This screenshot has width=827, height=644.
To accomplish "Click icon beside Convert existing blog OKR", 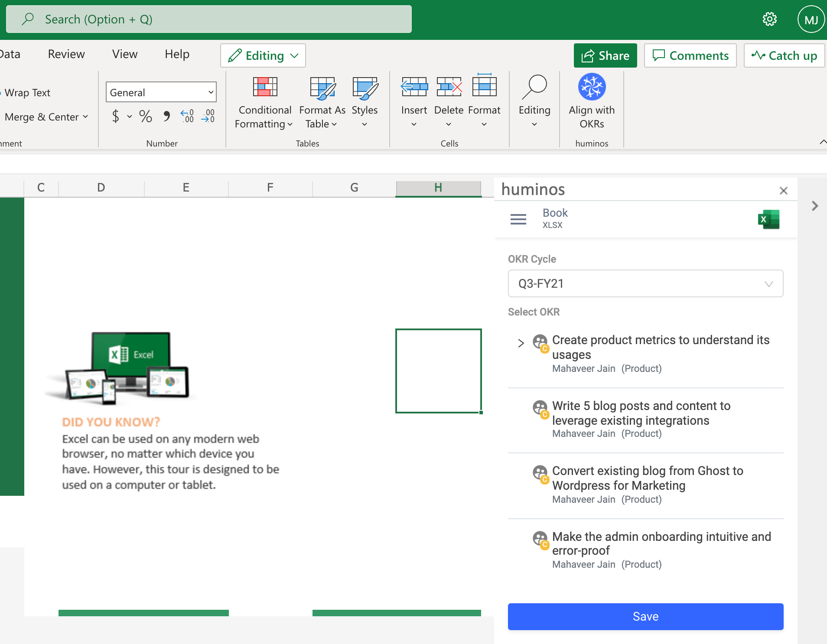I will pyautogui.click(x=540, y=474).
